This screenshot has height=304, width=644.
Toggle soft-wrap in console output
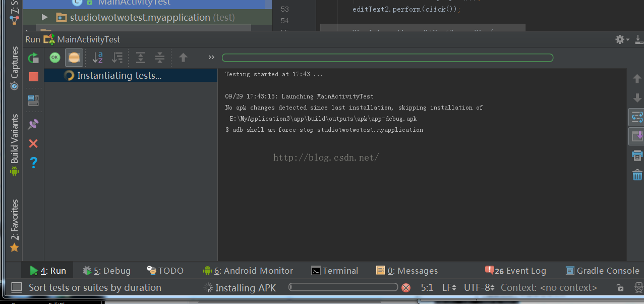coord(637,117)
